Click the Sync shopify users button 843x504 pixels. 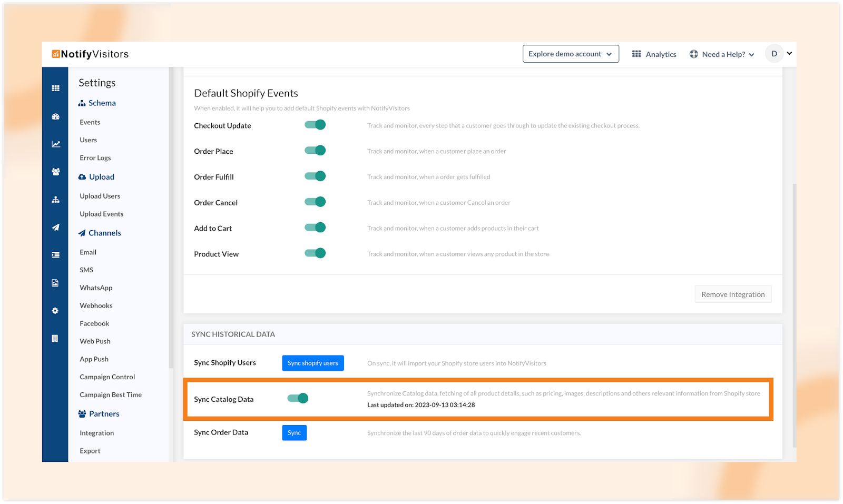coord(313,363)
